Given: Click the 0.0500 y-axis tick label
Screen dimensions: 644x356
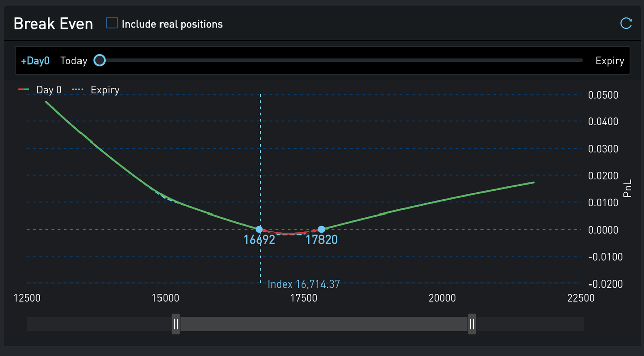Looking at the screenshot, I should (603, 95).
